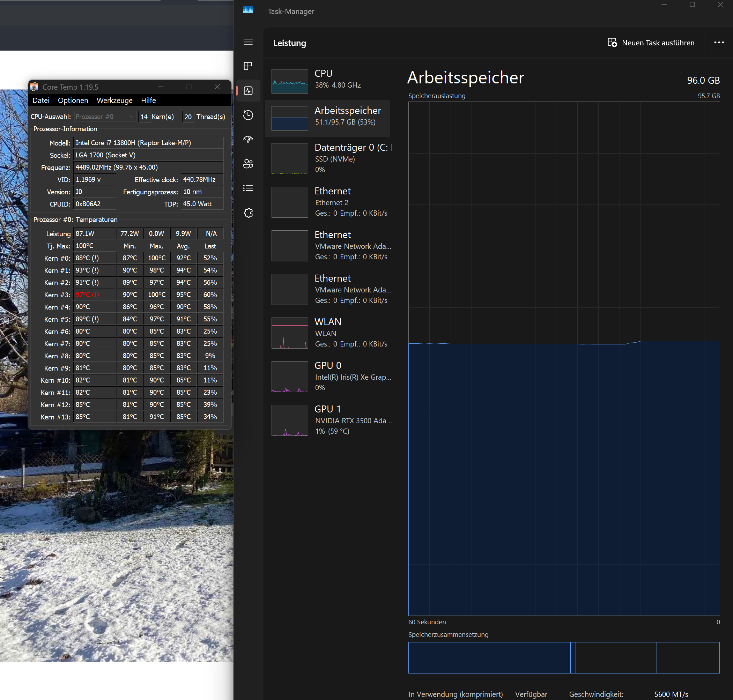Viewport: 733px width, 700px height.
Task: Open the Processes tab icon in sidebar
Action: 248,66
